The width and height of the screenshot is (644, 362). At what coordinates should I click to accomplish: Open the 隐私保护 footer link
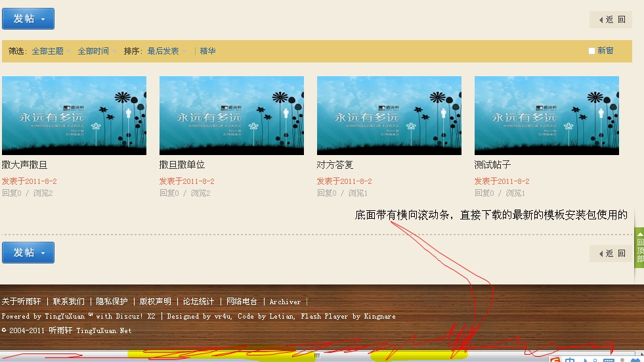112,302
